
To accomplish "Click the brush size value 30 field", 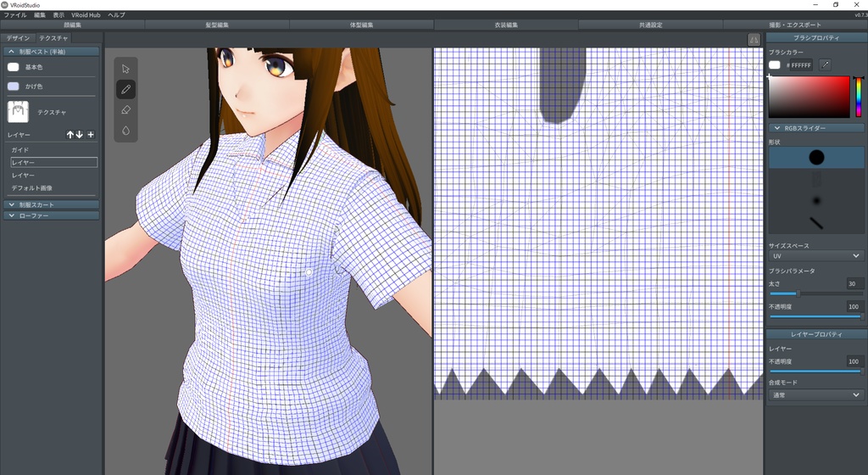I will (854, 283).
